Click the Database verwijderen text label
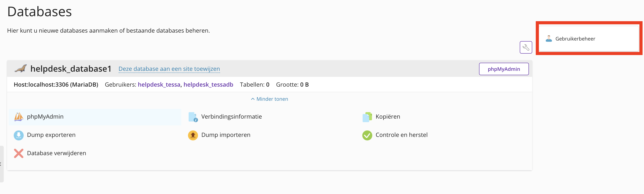Viewport: 644px width, 194px height. coord(57,153)
